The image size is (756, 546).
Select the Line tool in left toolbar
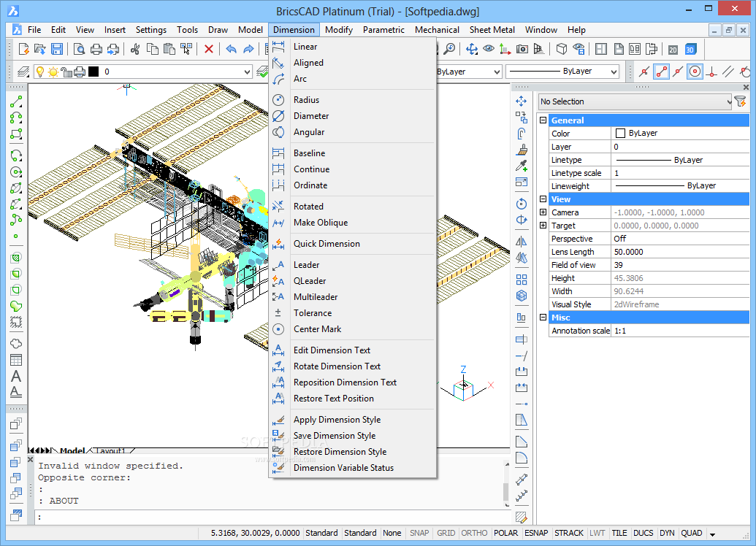pyautogui.click(x=16, y=101)
